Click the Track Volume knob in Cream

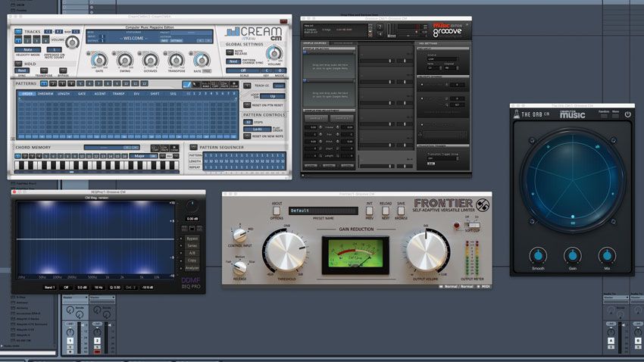(x=72, y=42)
